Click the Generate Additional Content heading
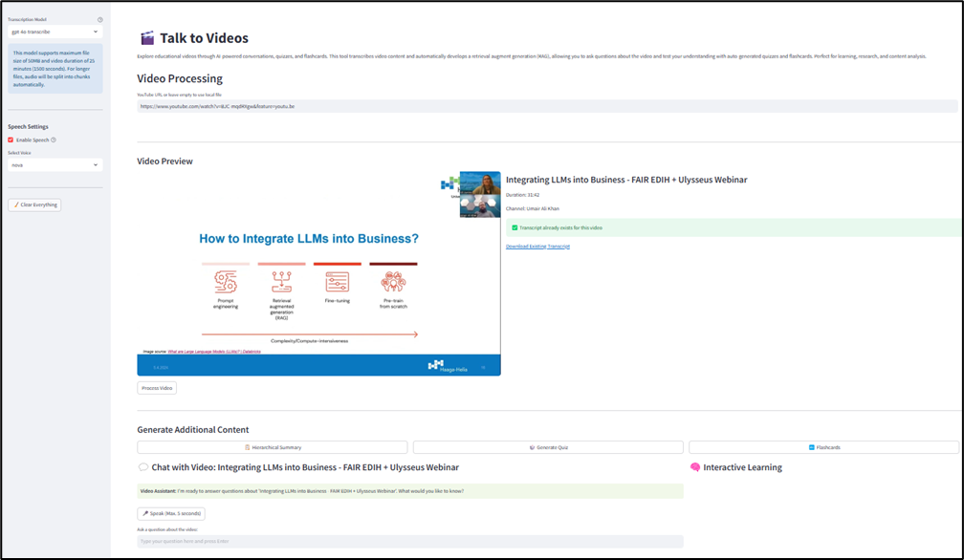The width and height of the screenshot is (964, 560). click(193, 430)
